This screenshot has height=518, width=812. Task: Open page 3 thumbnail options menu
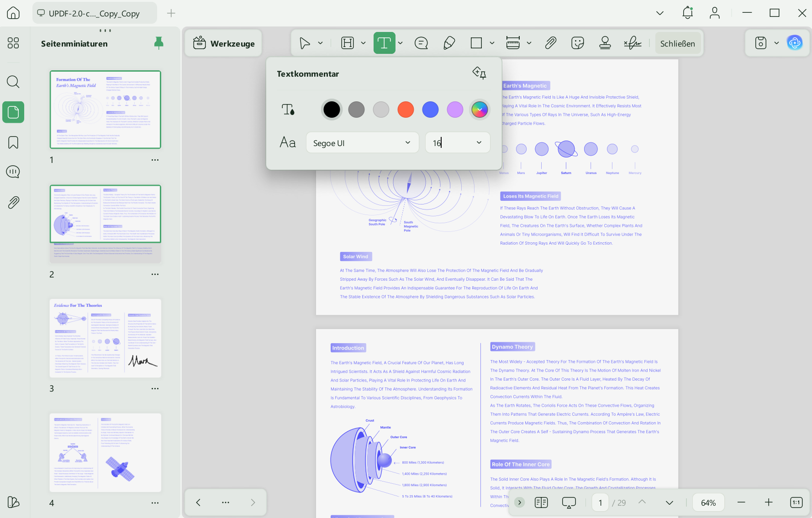click(155, 389)
